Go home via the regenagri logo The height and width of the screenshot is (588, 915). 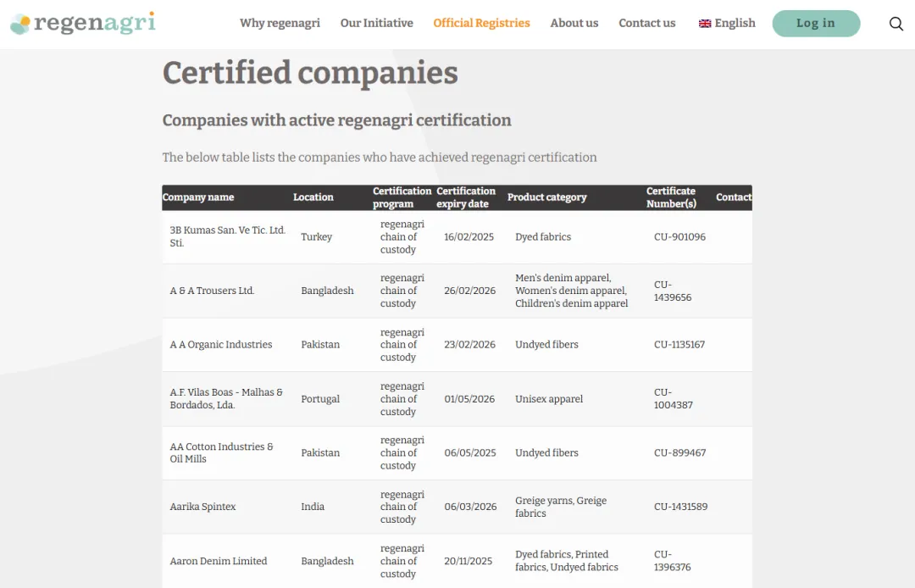(83, 24)
